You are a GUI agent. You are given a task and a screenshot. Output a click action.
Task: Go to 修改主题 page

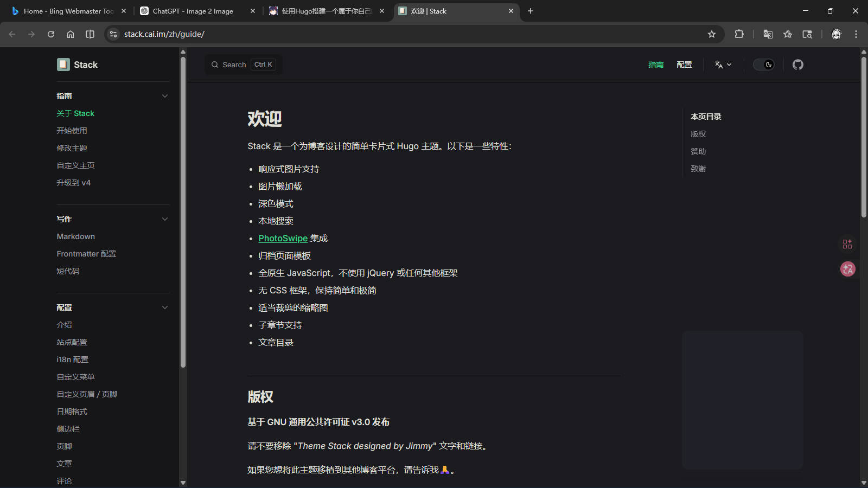(72, 148)
